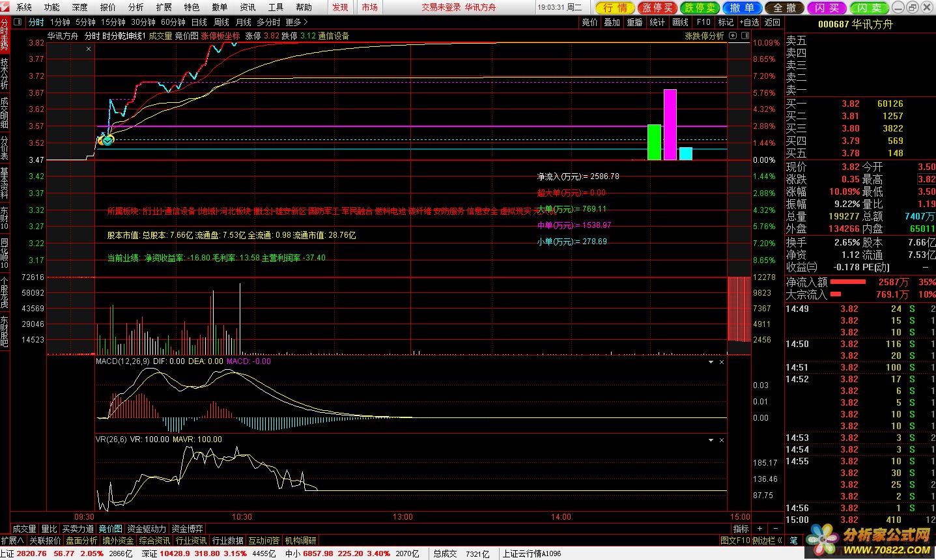The width and height of the screenshot is (936, 560).
Task: Click the 标记 mark tool
Action: pyautogui.click(x=726, y=22)
